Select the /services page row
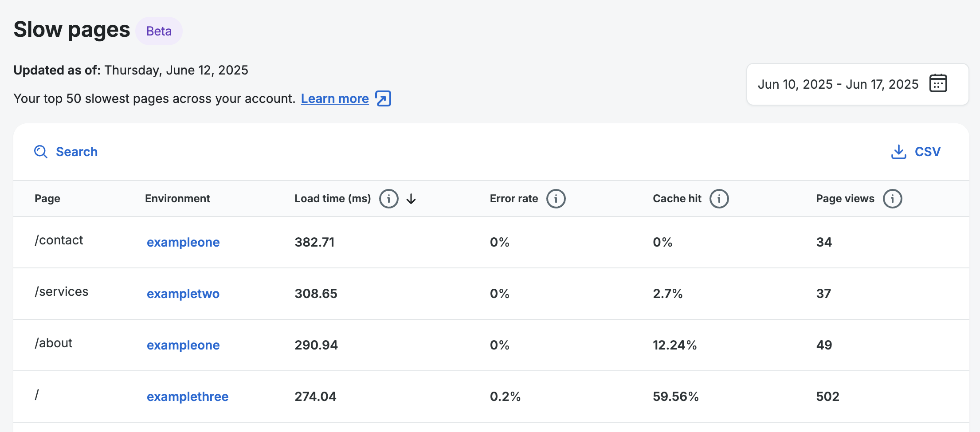Viewport: 980px width, 432px height. 62,292
